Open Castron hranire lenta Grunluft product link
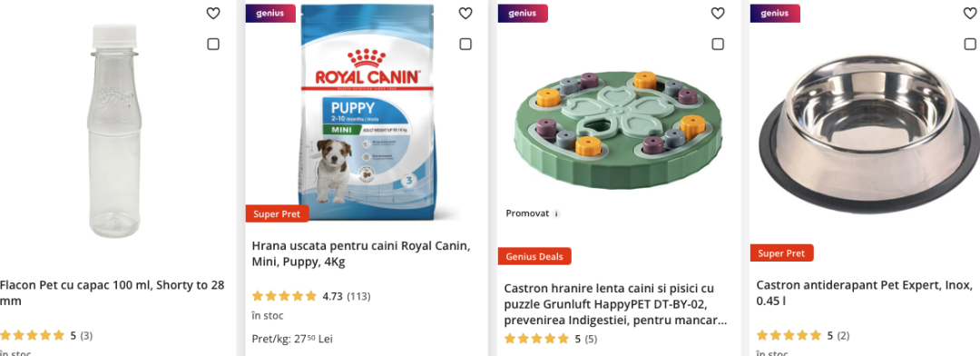980x356 pixels. pyautogui.click(x=612, y=304)
